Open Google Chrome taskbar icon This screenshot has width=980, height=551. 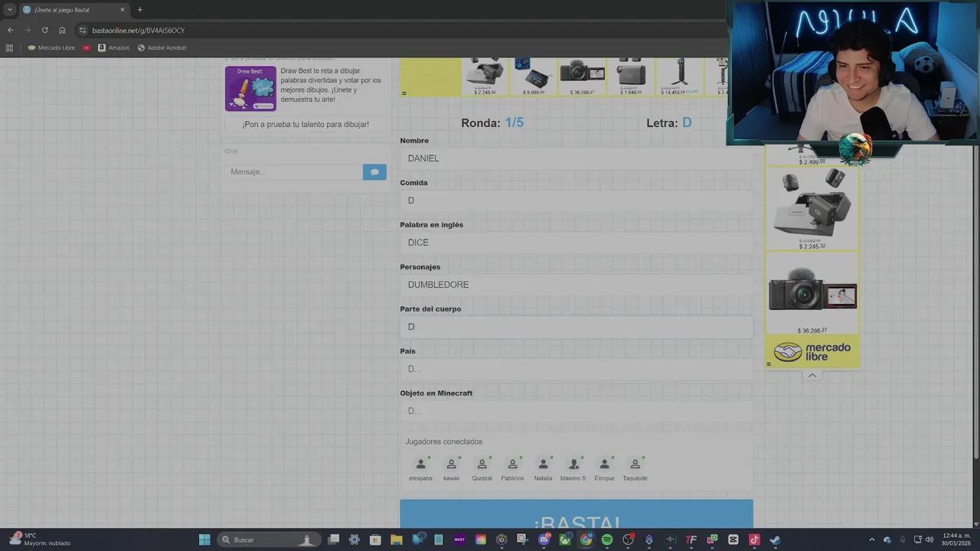586,540
